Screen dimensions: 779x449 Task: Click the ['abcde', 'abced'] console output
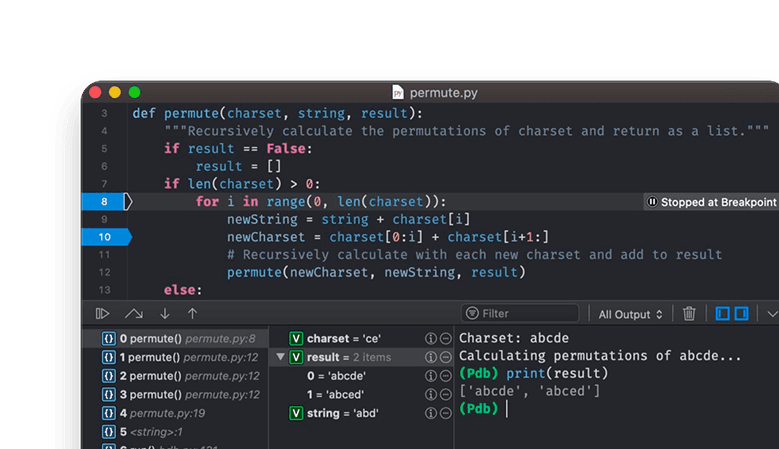530,391
